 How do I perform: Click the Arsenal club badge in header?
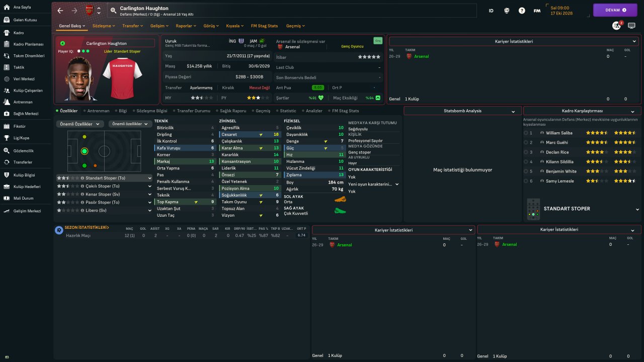click(x=89, y=11)
